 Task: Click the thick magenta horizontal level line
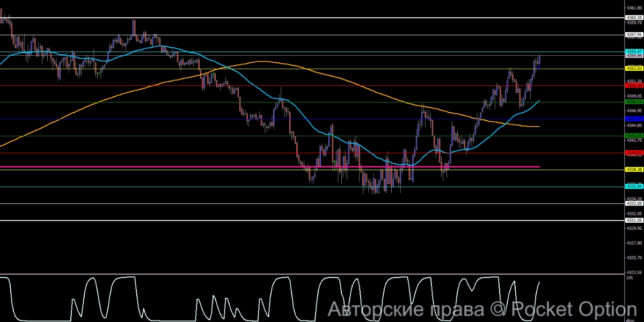point(270,167)
